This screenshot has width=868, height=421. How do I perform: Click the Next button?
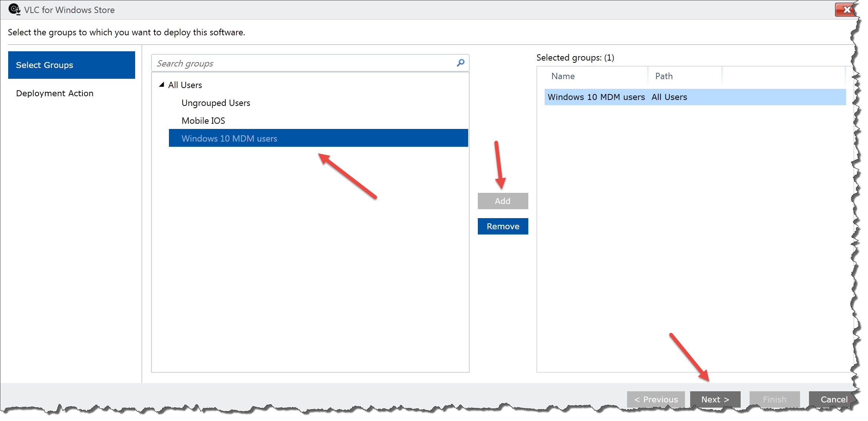click(x=715, y=399)
